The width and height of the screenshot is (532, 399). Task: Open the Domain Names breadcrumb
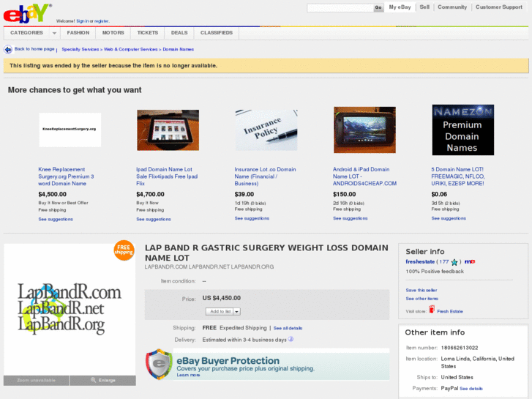[x=178, y=50]
